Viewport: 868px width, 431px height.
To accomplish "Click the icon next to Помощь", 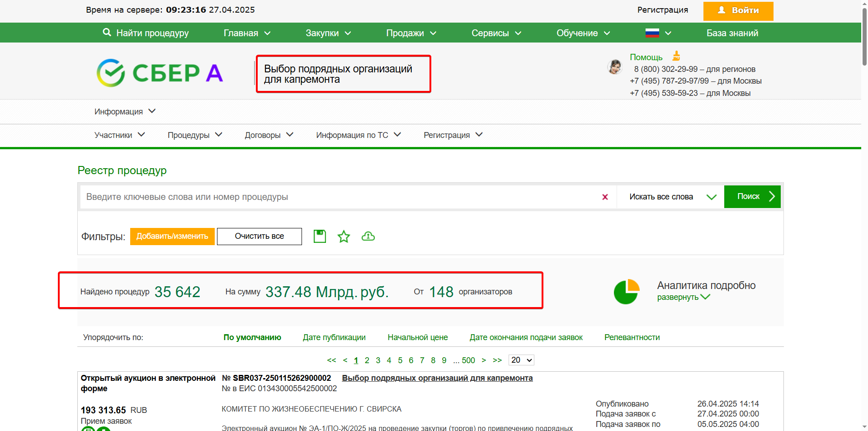I will click(x=676, y=56).
